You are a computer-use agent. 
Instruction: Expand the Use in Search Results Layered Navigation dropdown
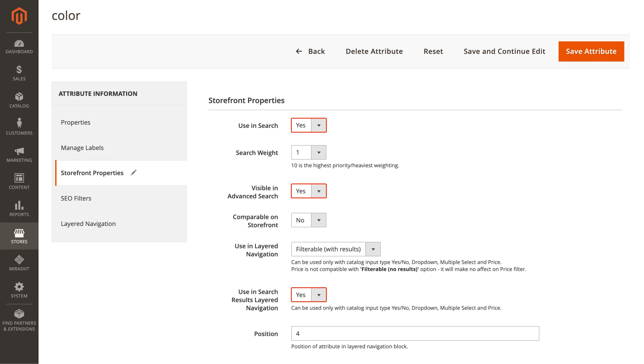coord(319,295)
